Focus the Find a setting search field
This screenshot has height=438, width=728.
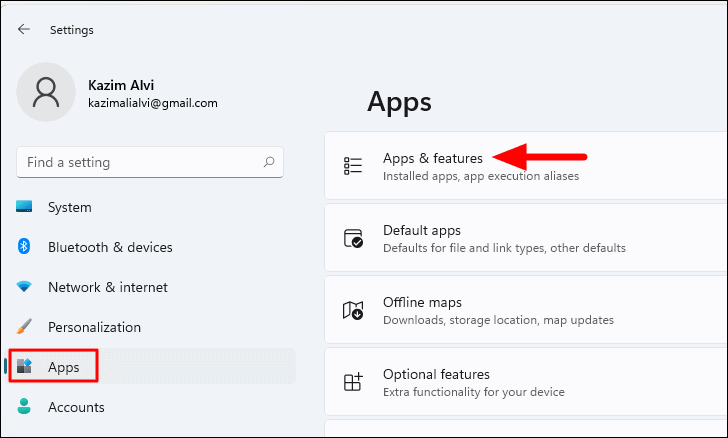150,162
